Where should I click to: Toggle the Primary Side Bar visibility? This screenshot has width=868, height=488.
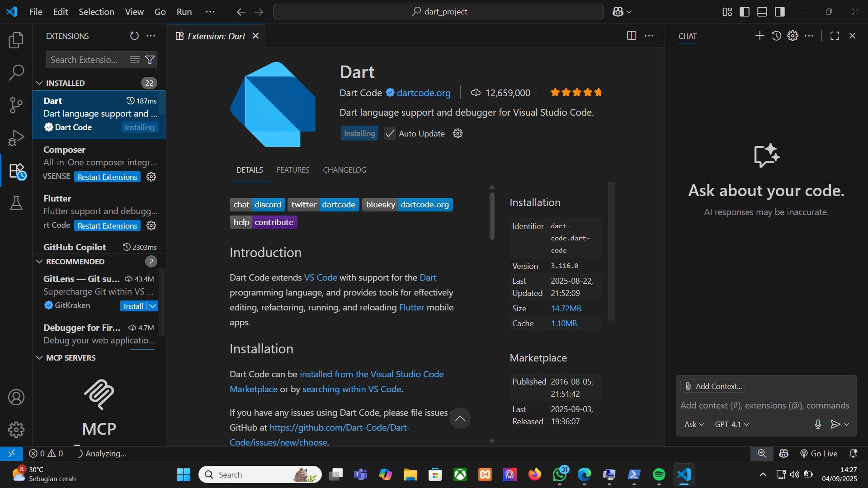click(744, 12)
